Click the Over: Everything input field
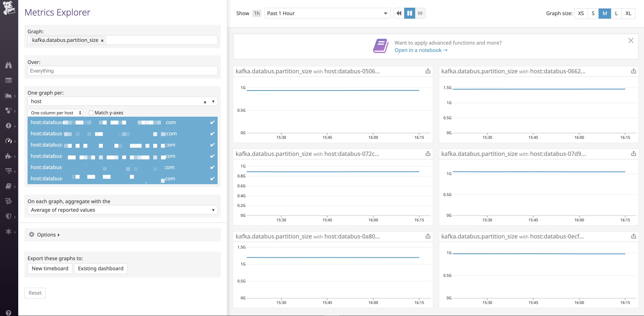 point(122,71)
